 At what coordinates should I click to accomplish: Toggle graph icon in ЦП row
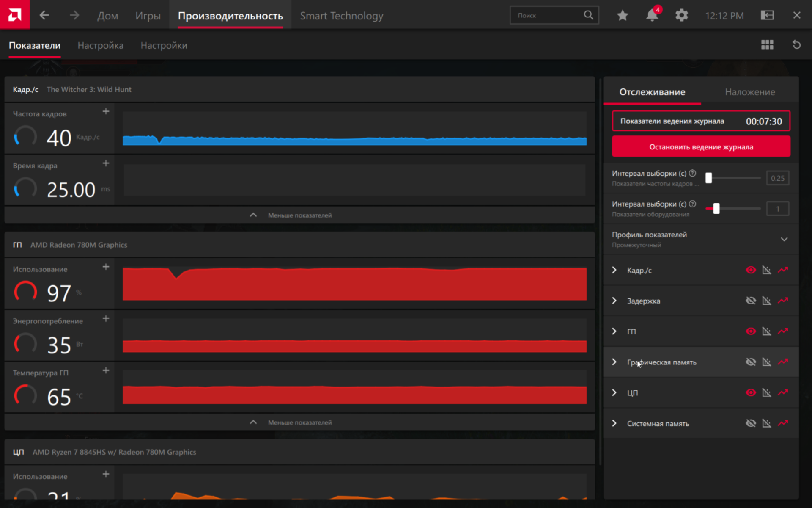[x=767, y=392]
